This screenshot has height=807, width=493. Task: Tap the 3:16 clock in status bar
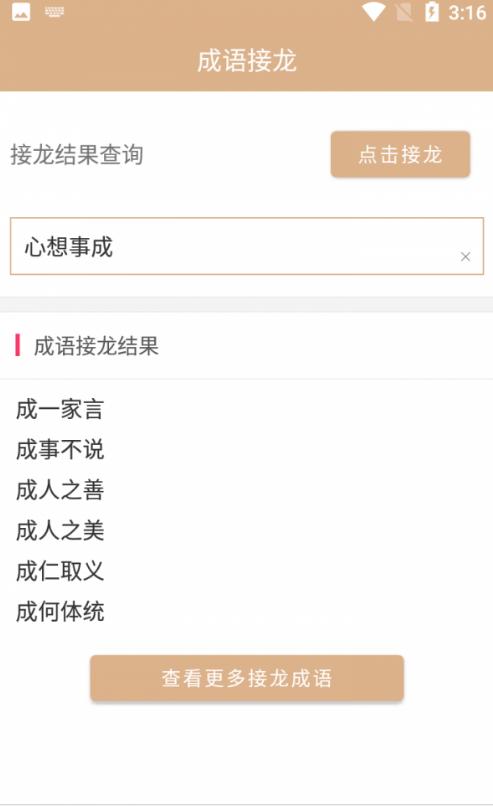tap(467, 12)
